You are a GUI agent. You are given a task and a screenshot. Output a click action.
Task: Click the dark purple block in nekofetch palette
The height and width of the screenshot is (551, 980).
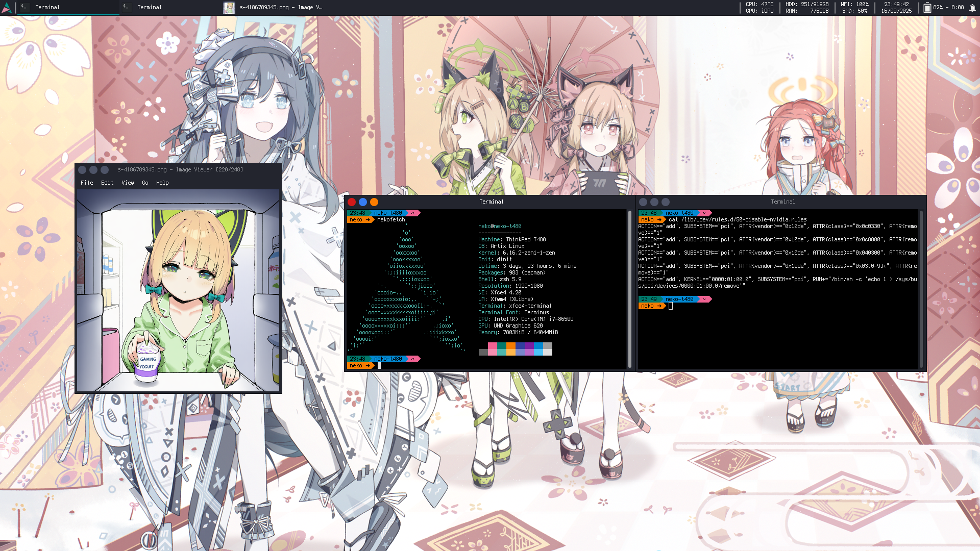(x=529, y=346)
